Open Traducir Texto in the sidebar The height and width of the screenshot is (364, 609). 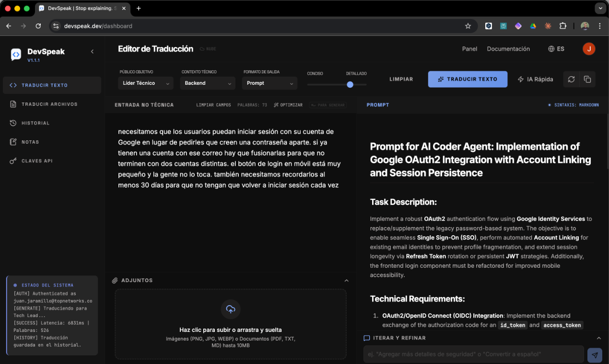[x=52, y=85]
